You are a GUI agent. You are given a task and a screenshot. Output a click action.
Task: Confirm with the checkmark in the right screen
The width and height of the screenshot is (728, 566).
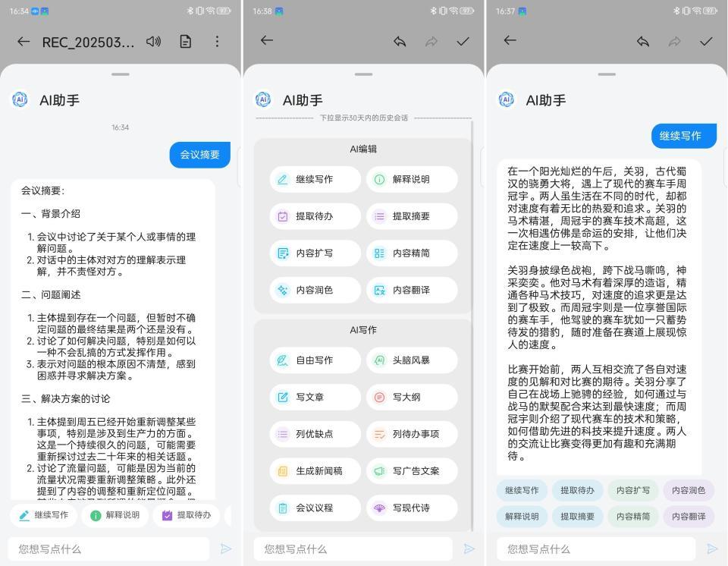(x=706, y=42)
